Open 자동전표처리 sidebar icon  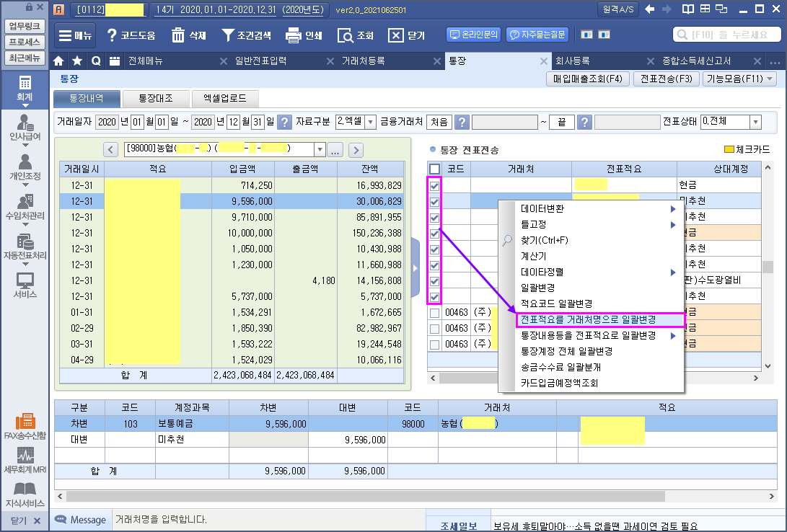point(25,247)
